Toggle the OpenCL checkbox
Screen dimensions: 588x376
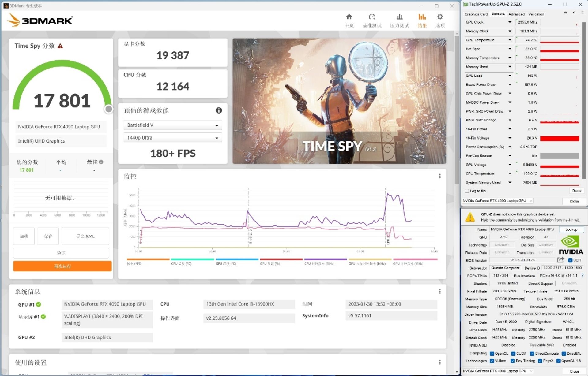click(x=492, y=353)
